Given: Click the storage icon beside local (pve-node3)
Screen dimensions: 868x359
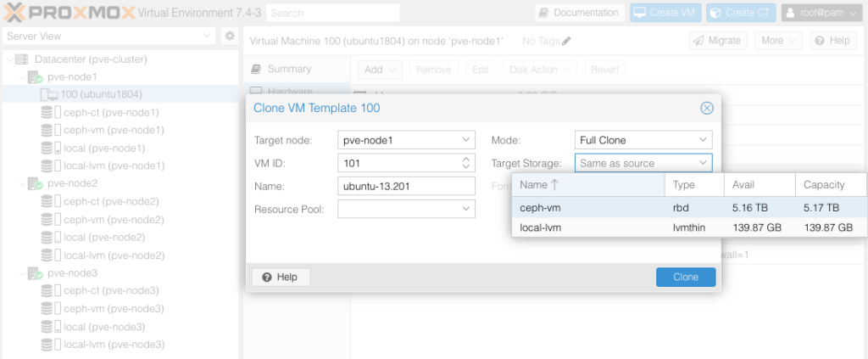Looking at the screenshot, I should (51, 326).
